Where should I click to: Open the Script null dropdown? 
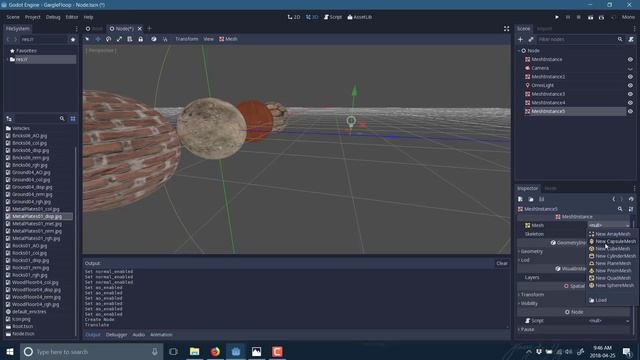point(609,321)
